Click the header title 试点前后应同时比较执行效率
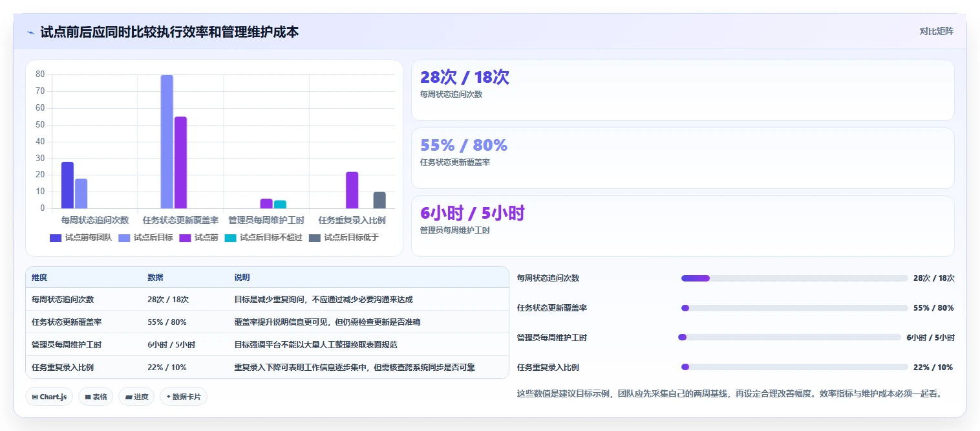The height and width of the screenshot is (431, 980). tap(169, 32)
